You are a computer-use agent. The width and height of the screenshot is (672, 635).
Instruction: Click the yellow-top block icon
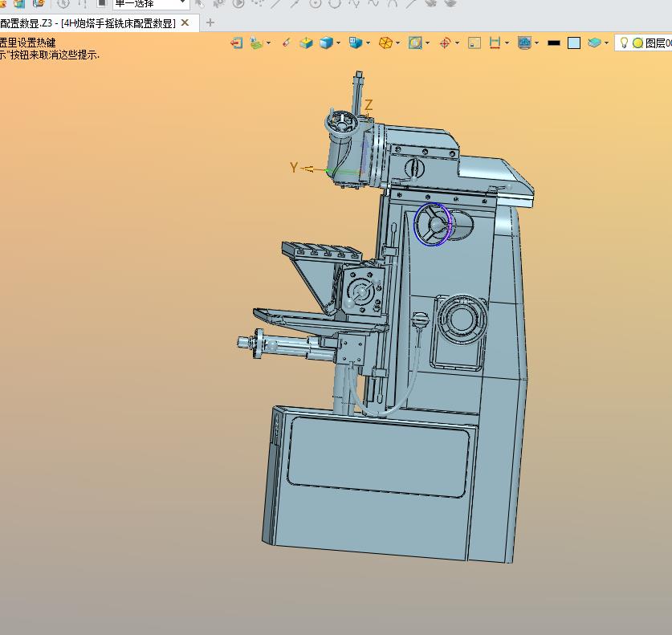coord(306,43)
